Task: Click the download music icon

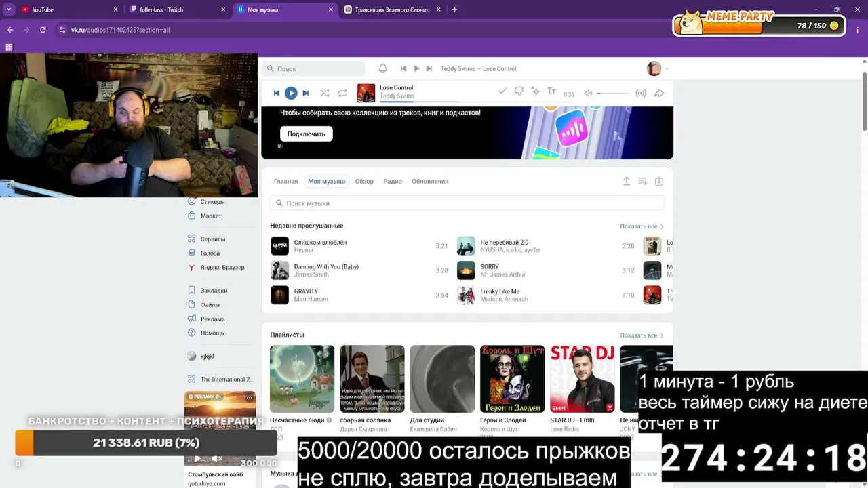Action: click(659, 181)
